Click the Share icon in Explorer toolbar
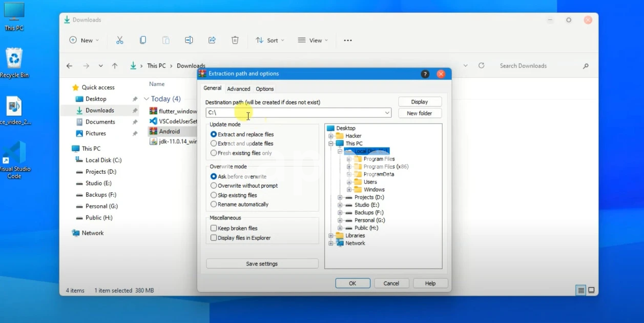This screenshot has height=323, width=644. pyautogui.click(x=212, y=40)
